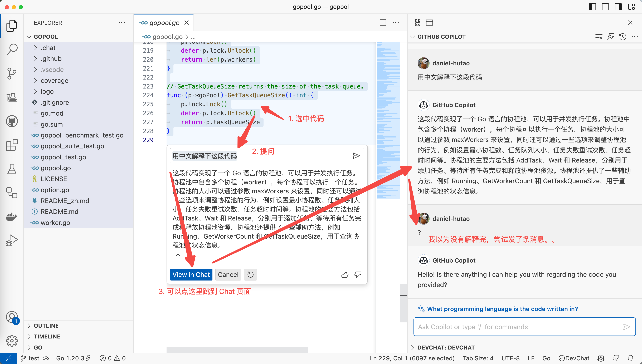Click the regenerate response icon
Image resolution: width=642 pixels, height=364 pixels.
250,274
